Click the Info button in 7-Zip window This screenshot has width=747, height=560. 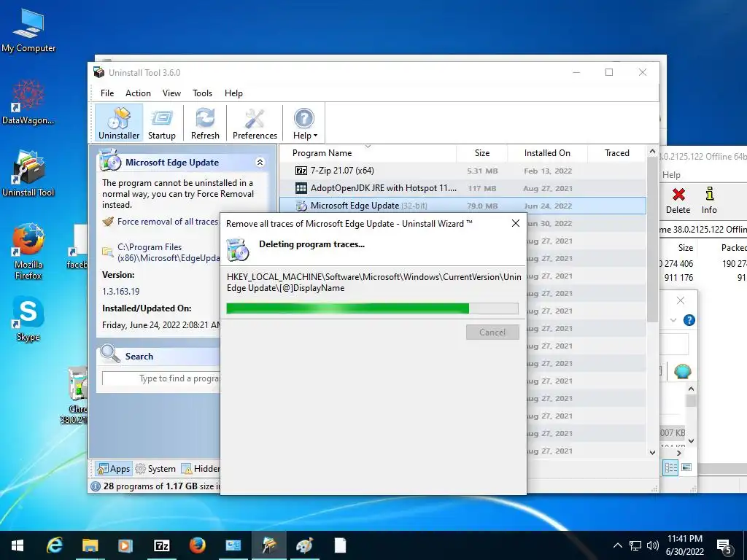pyautogui.click(x=709, y=201)
